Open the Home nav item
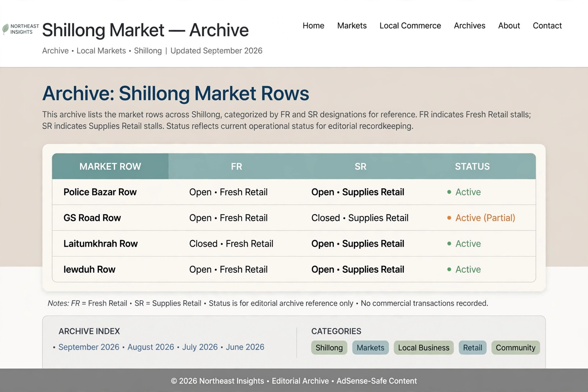 pyautogui.click(x=313, y=26)
